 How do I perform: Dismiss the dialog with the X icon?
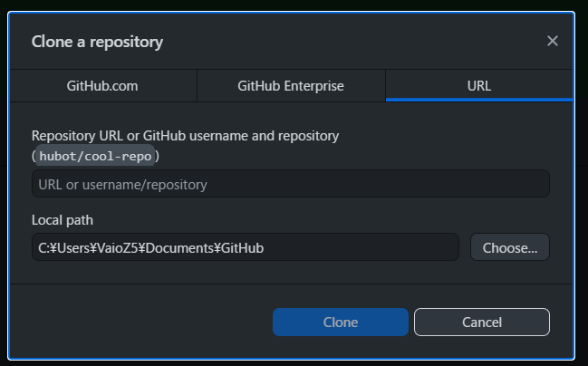click(553, 41)
